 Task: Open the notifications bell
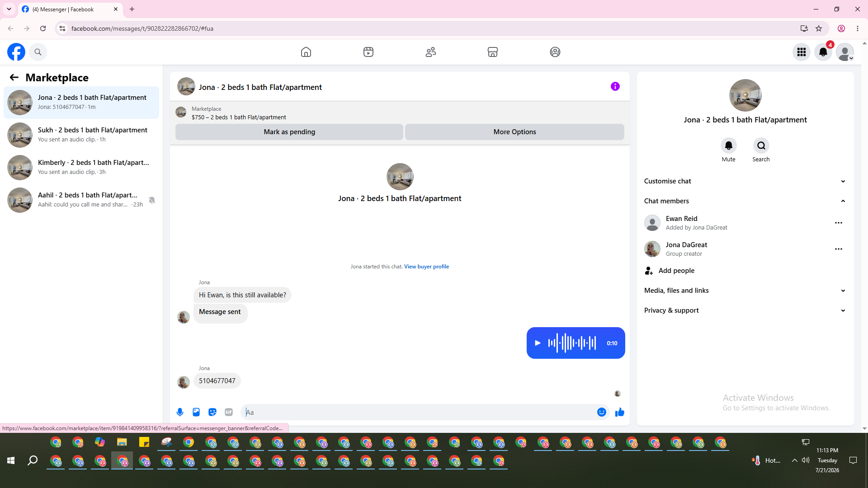click(x=823, y=52)
